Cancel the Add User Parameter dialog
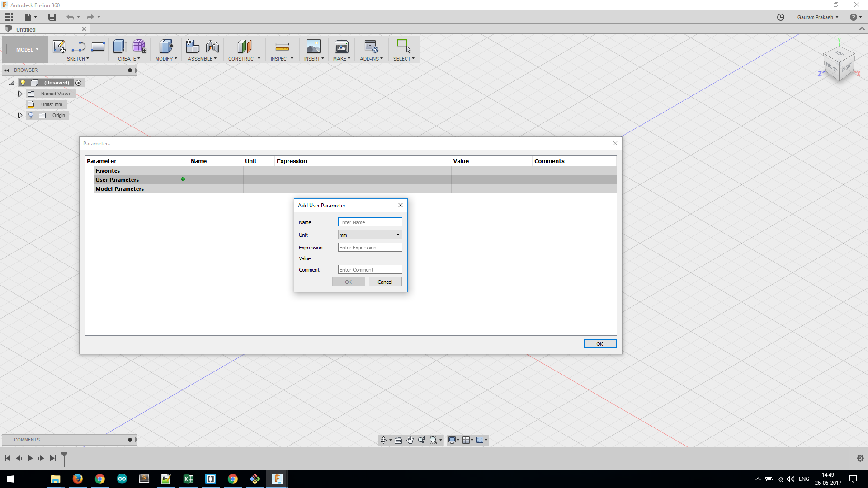 click(385, 282)
